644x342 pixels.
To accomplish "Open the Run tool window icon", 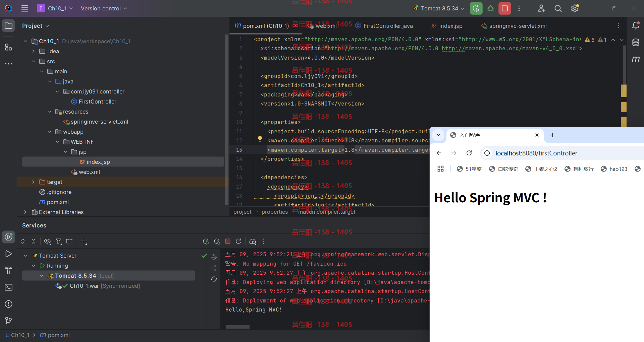I will click(x=9, y=254).
